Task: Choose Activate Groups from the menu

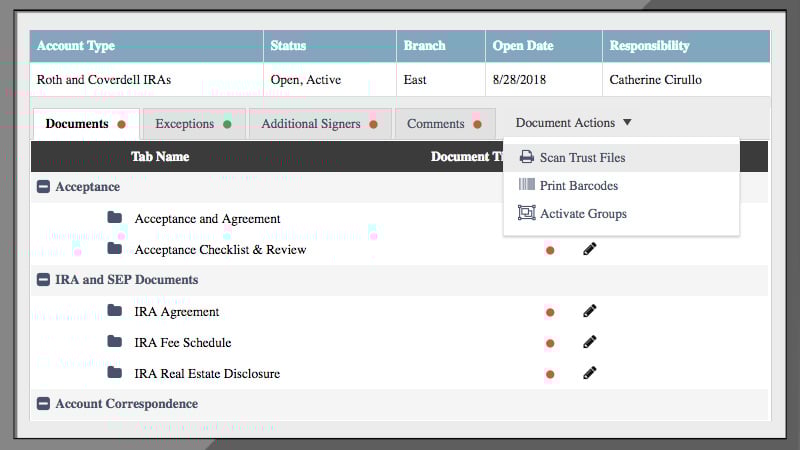Action: tap(583, 214)
